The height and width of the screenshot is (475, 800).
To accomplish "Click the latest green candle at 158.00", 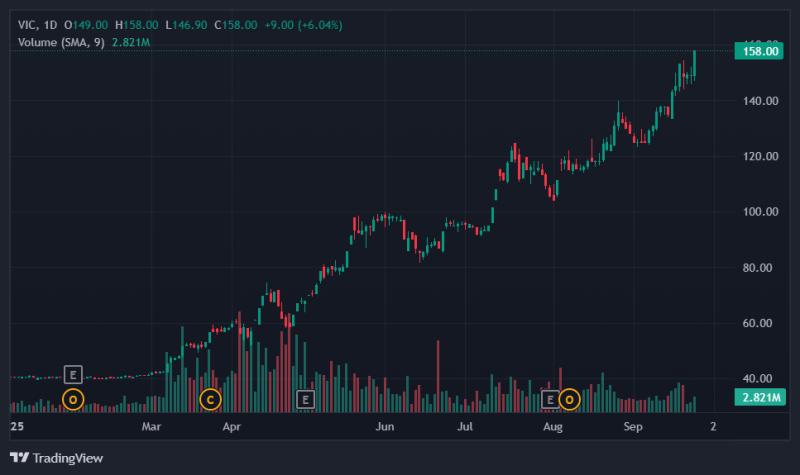I will tap(694, 64).
